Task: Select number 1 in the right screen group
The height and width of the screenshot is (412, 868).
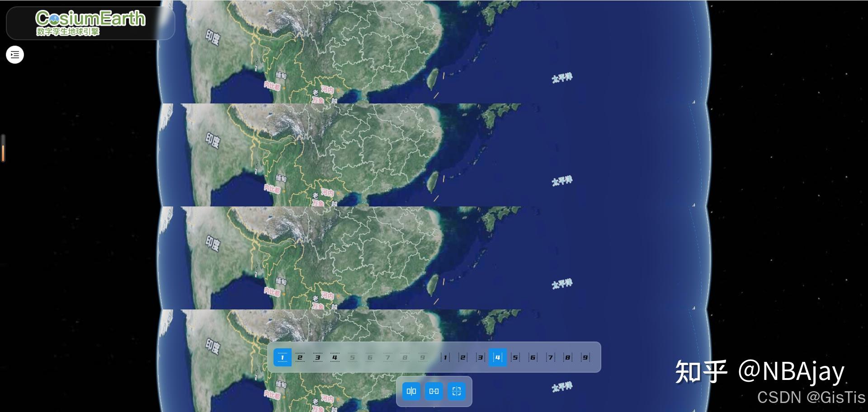Action: (445, 357)
